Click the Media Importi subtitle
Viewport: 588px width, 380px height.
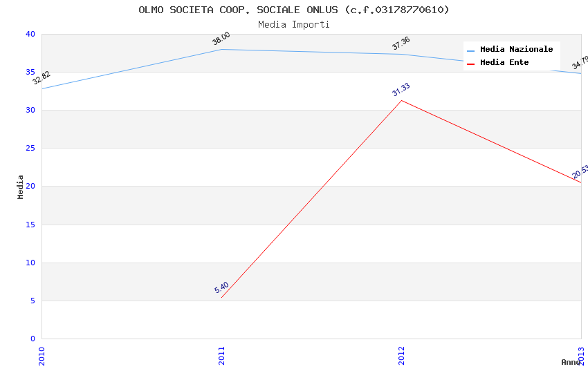tap(293, 24)
